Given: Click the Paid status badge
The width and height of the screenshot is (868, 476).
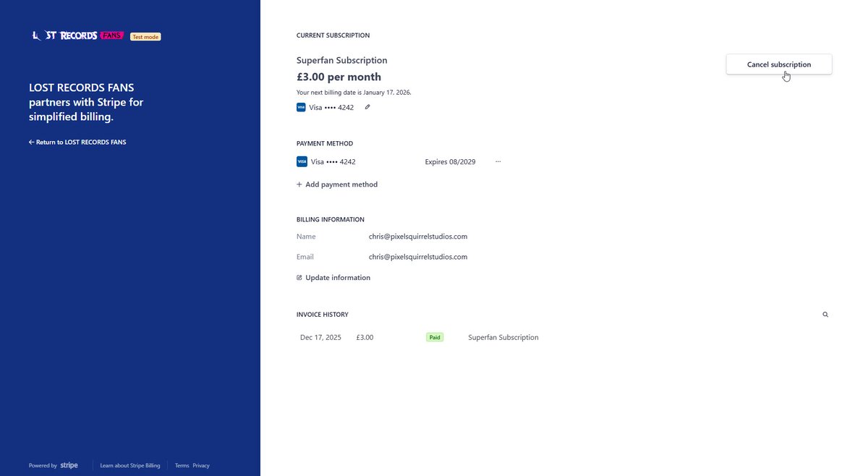Looking at the screenshot, I should click(x=435, y=338).
